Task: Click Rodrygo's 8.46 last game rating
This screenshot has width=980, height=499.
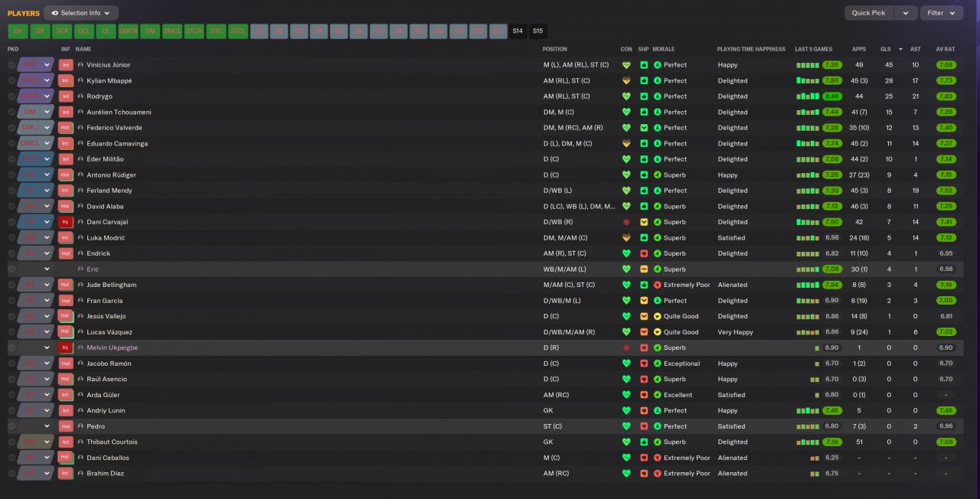Action: point(832,96)
